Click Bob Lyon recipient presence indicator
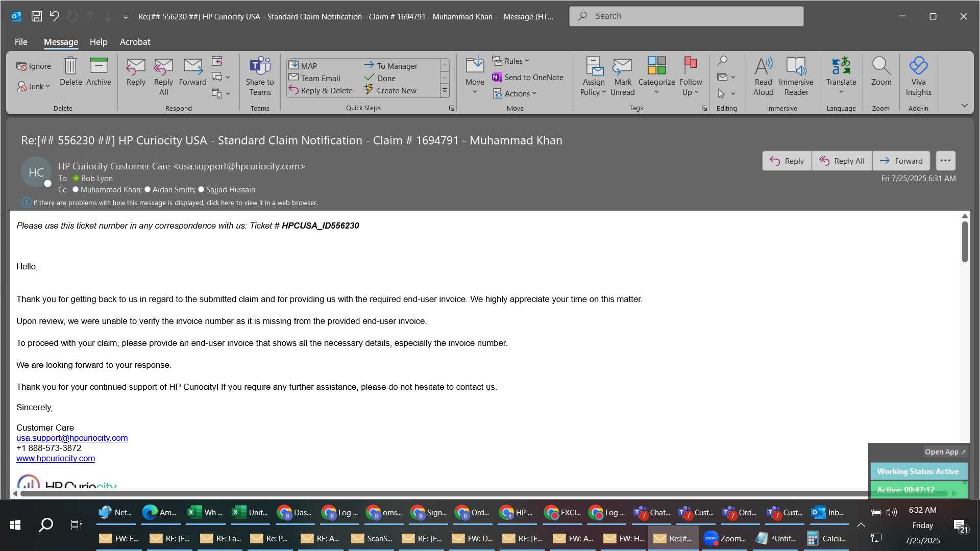980x551 pixels. click(x=76, y=179)
